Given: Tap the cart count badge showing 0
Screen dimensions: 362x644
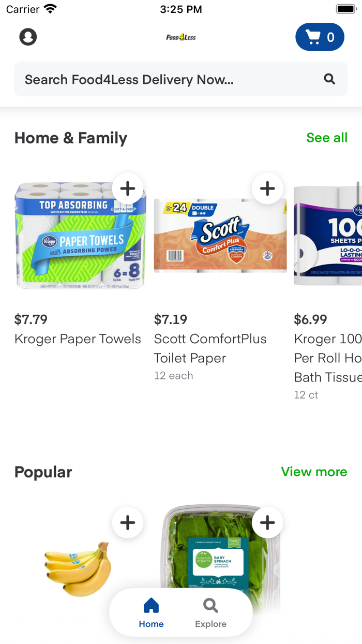Looking at the screenshot, I should click(x=331, y=37).
